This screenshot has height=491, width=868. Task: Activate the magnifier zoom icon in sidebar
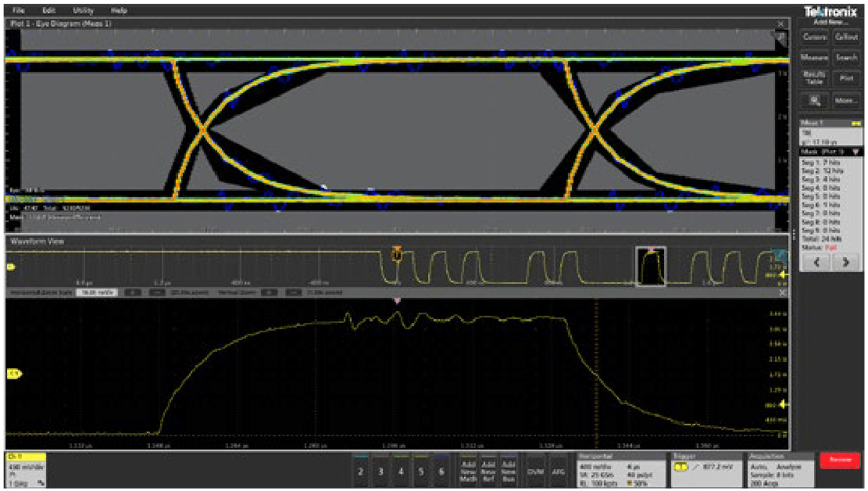point(815,99)
